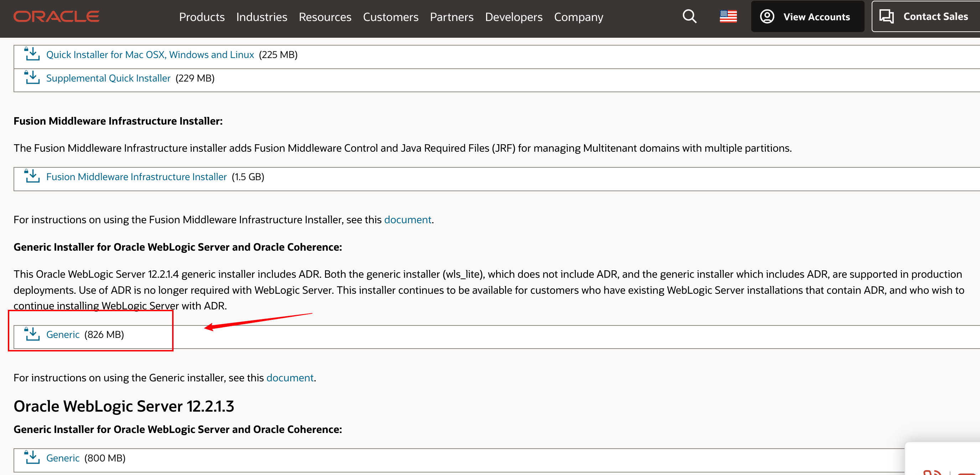Open the Developers menu

(x=514, y=17)
